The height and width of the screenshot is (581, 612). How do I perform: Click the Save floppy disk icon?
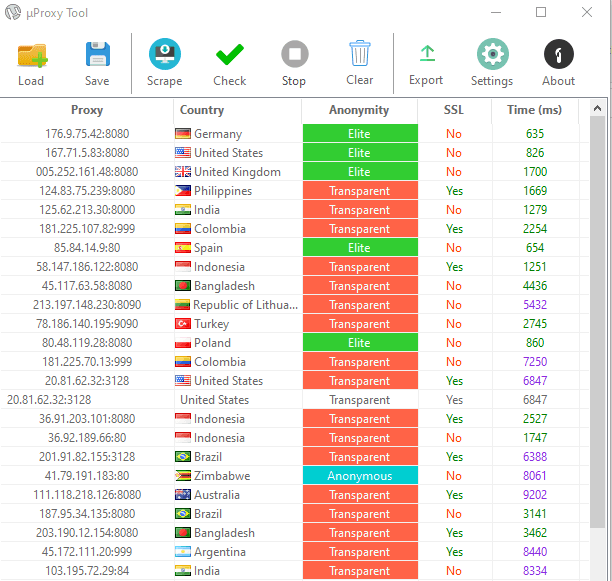[97, 55]
